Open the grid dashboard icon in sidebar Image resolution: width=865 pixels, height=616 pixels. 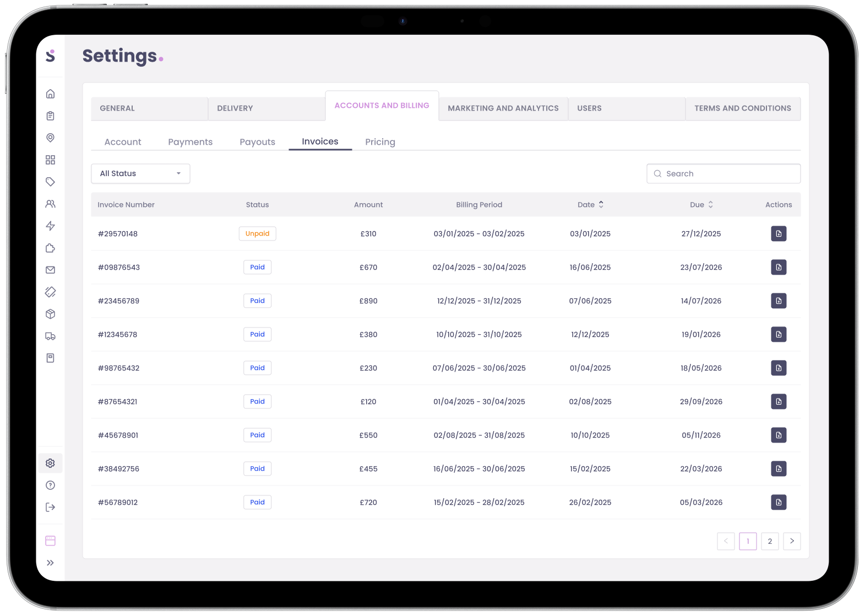point(50,160)
